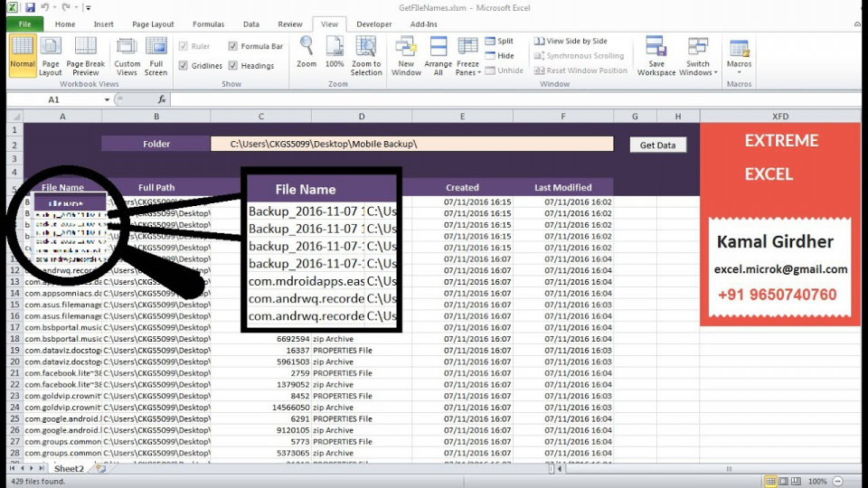Click Save Workspace

[x=656, y=55]
